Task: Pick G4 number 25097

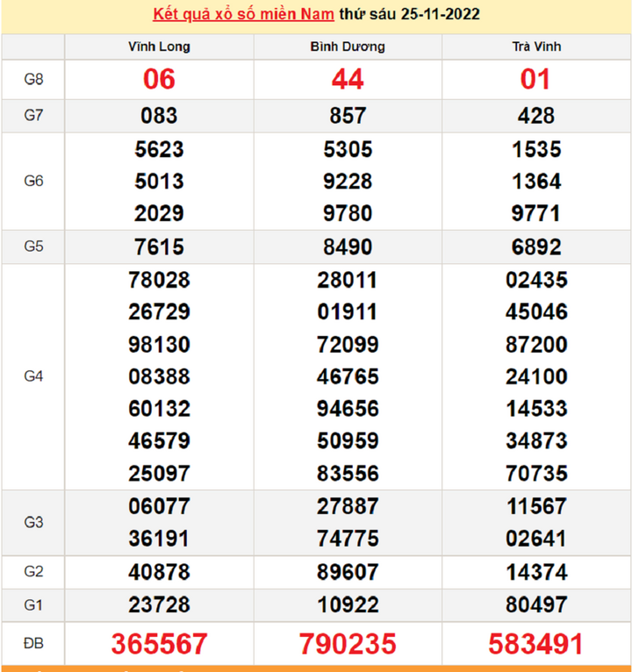Action: (159, 474)
